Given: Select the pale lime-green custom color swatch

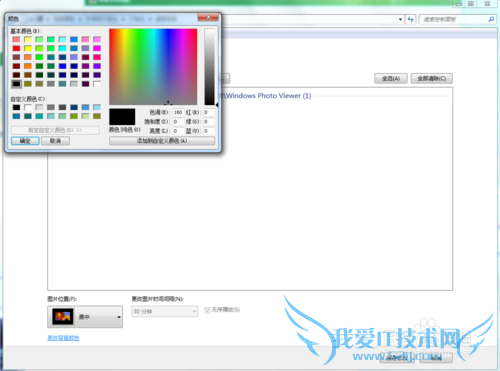Looking at the screenshot, I should (85, 116).
